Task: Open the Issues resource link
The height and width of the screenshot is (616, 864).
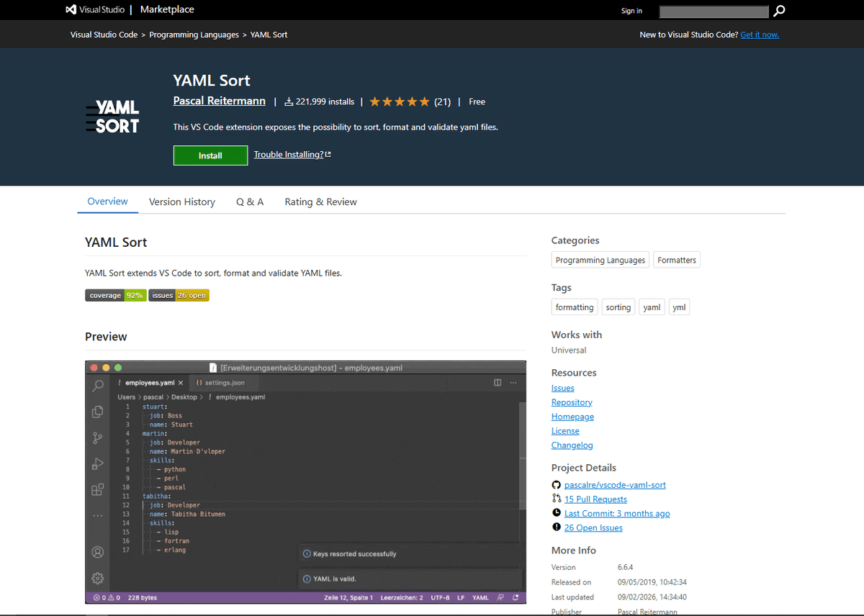Action: (x=563, y=388)
